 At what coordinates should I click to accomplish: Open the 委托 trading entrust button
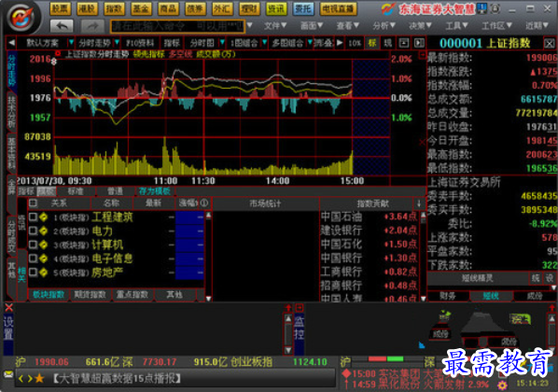click(x=303, y=8)
